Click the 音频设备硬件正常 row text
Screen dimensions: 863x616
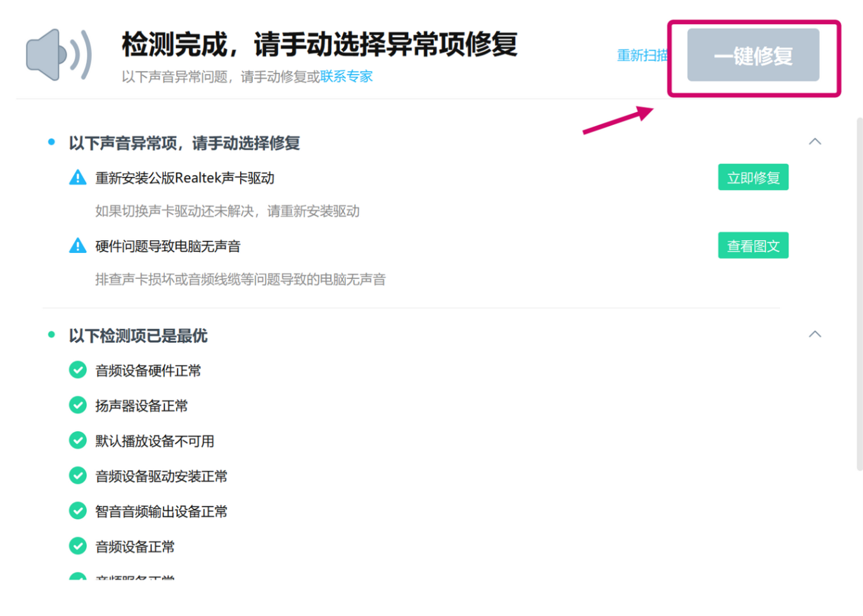pyautogui.click(x=148, y=371)
